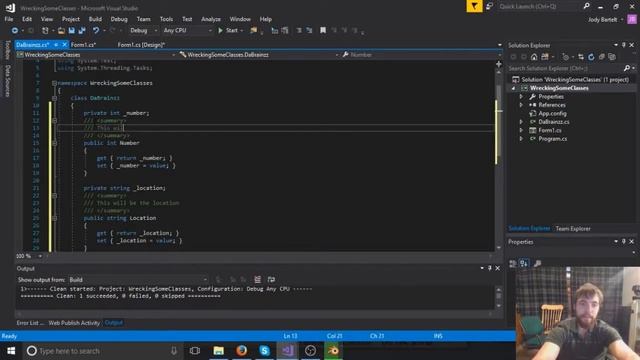This screenshot has width=640, height=360.
Task: Click the Task View taskbar icon
Action: tap(195, 351)
